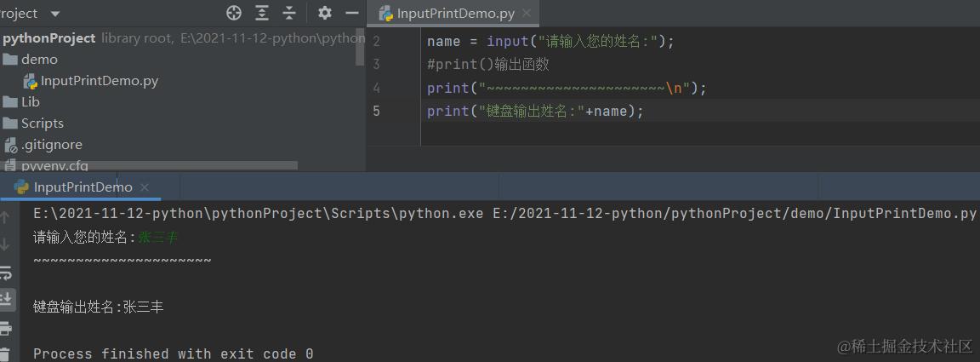This screenshot has height=362, width=980.
Task: Select the Scripts folder in project tree
Action: pos(42,124)
